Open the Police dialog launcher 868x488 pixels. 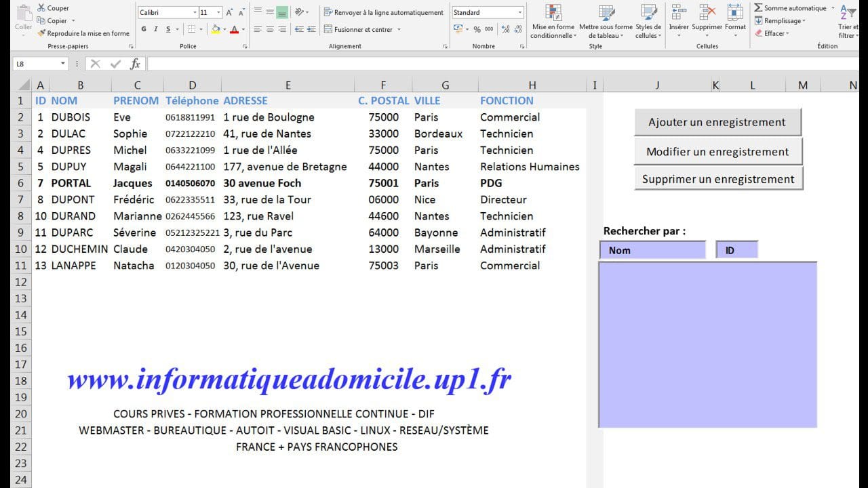click(244, 46)
